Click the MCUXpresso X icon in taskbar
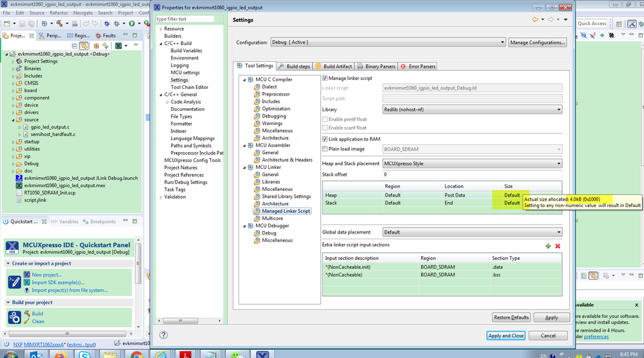The width and height of the screenshot is (644, 358). (262, 354)
